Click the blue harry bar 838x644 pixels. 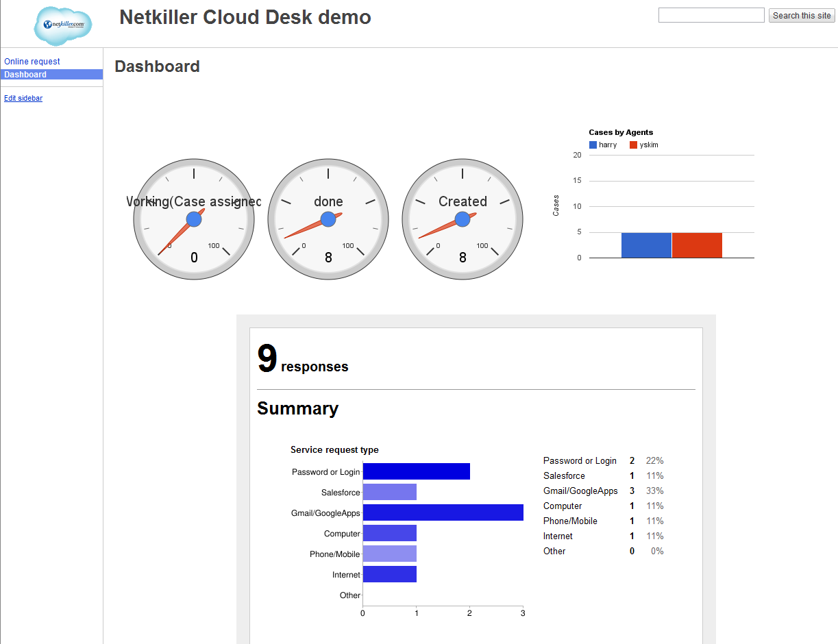tap(646, 245)
